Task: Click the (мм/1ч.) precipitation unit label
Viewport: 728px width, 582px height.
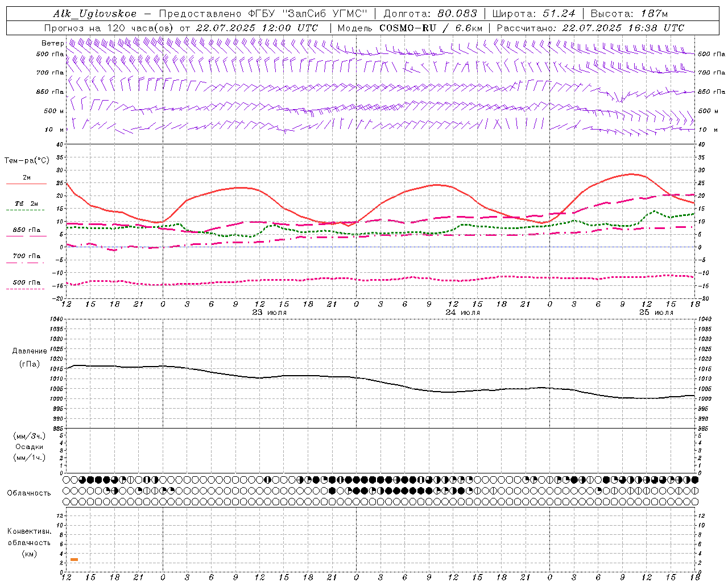Action: (29, 458)
